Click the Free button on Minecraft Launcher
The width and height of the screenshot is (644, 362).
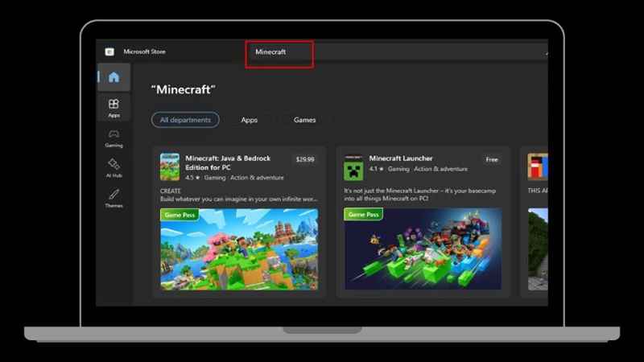(492, 159)
